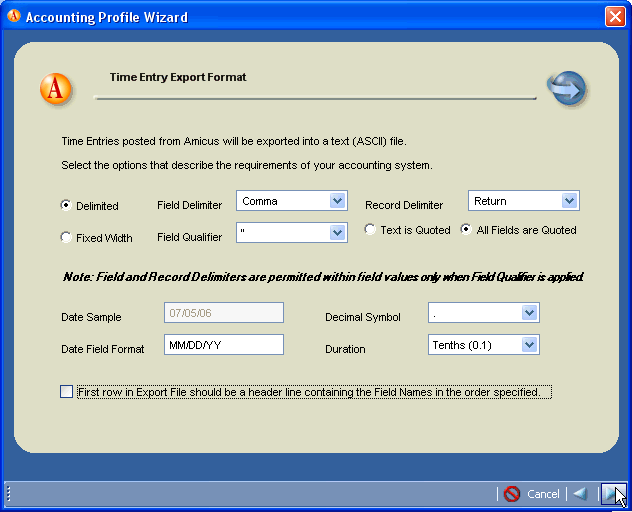
Task: Expand the Decimal Symbol dropdown
Action: point(529,313)
